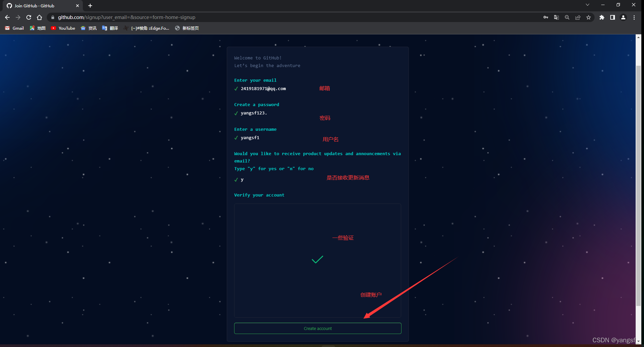The image size is (644, 347).
Task: Click the share page icon
Action: point(578,17)
